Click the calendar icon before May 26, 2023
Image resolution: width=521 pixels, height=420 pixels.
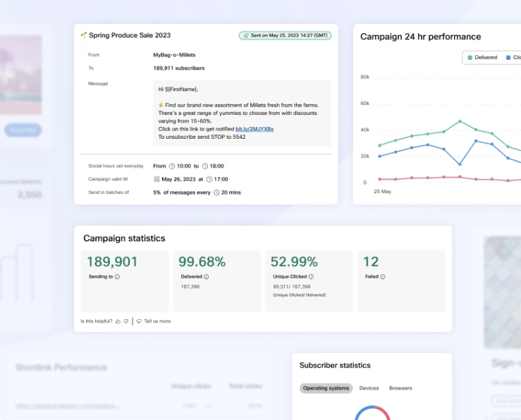point(157,179)
